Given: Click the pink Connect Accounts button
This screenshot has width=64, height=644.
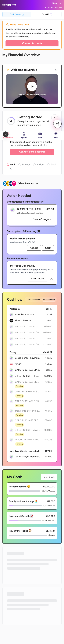Looking at the screenshot, I should pos(32,43).
